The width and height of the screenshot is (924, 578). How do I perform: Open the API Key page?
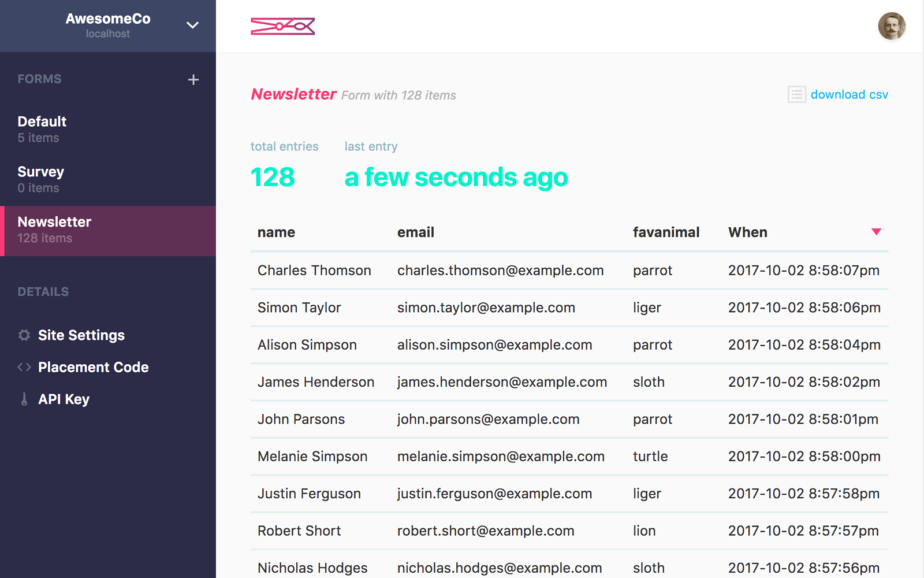(x=64, y=399)
